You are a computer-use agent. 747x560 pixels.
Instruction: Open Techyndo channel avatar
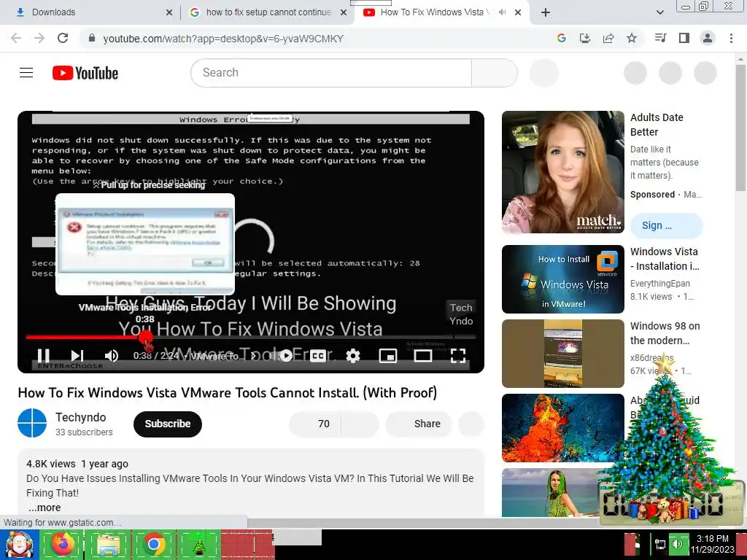click(32, 423)
